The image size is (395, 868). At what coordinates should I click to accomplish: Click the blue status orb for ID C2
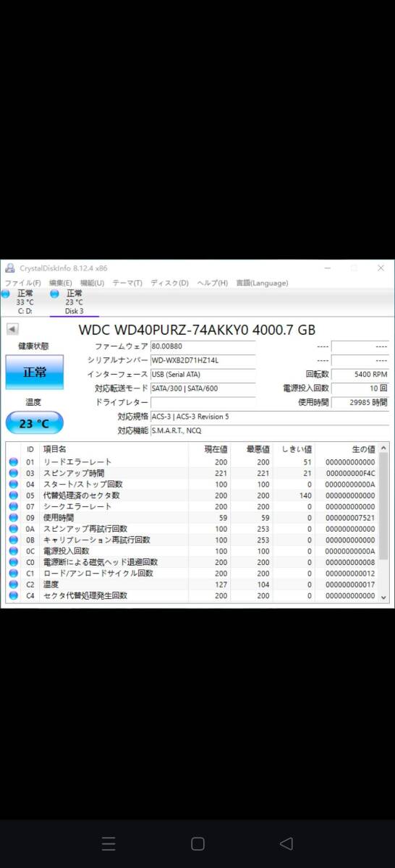point(13,584)
